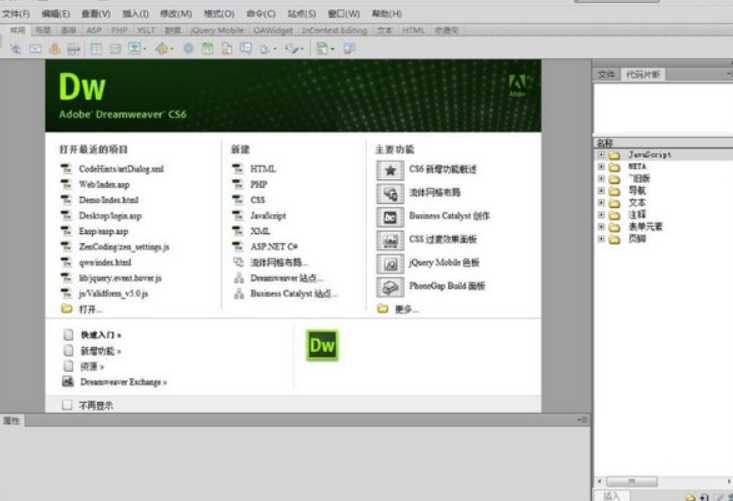Expand the JavaScript snippets folder
Screen dimensions: 733x501
coord(602,155)
